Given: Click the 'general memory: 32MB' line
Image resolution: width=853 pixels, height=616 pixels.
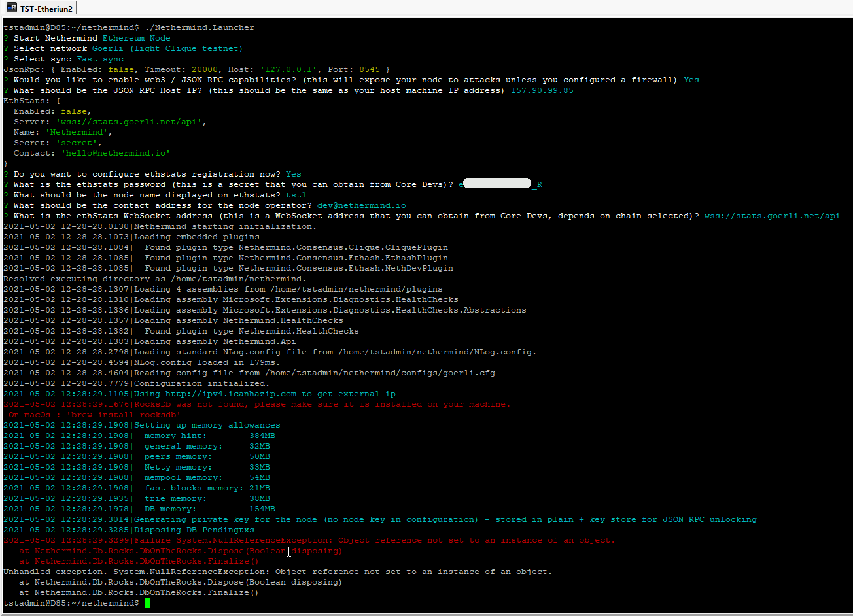Looking at the screenshot, I should pos(137,446).
